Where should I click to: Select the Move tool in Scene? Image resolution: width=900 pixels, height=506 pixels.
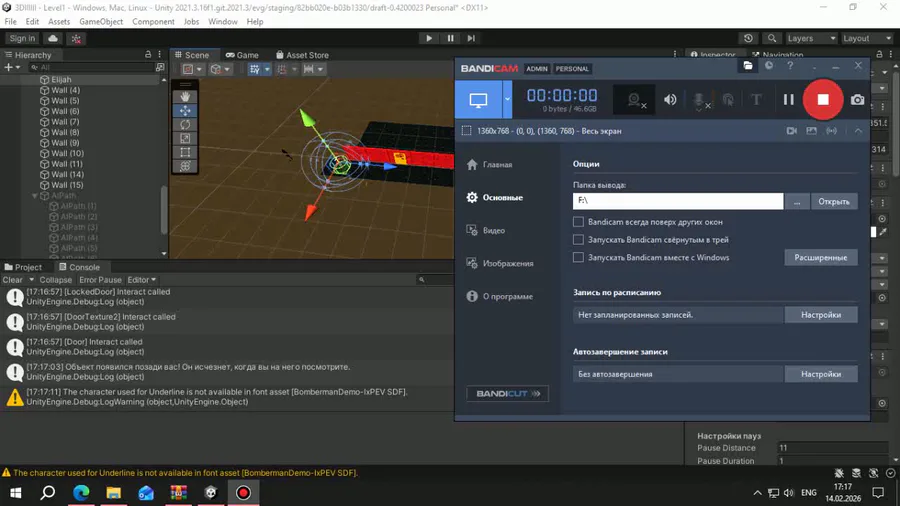coord(185,111)
